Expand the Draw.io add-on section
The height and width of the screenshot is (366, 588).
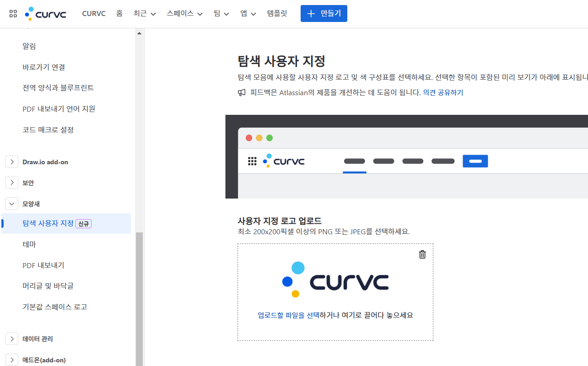[12, 162]
